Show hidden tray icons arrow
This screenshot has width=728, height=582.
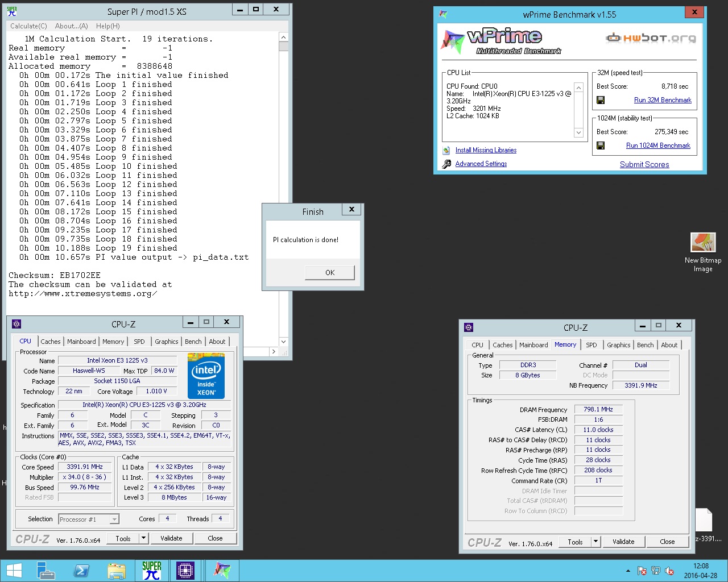point(628,571)
